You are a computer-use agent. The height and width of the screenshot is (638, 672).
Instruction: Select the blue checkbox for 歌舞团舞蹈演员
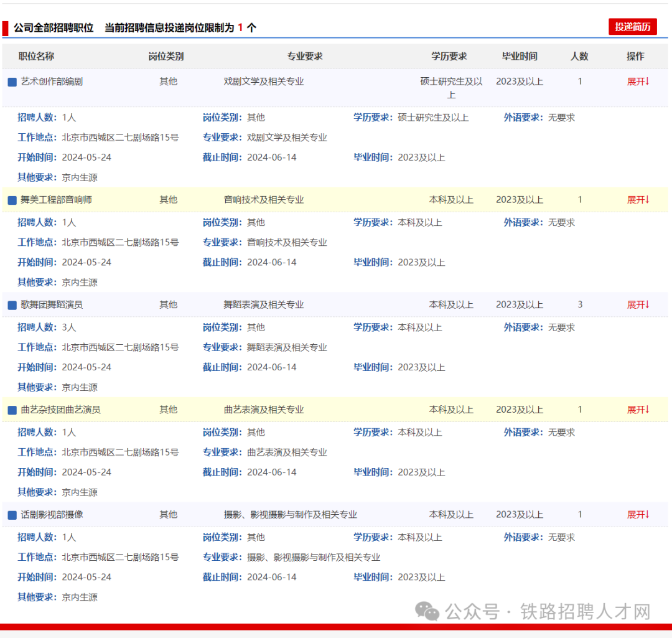click(12, 305)
